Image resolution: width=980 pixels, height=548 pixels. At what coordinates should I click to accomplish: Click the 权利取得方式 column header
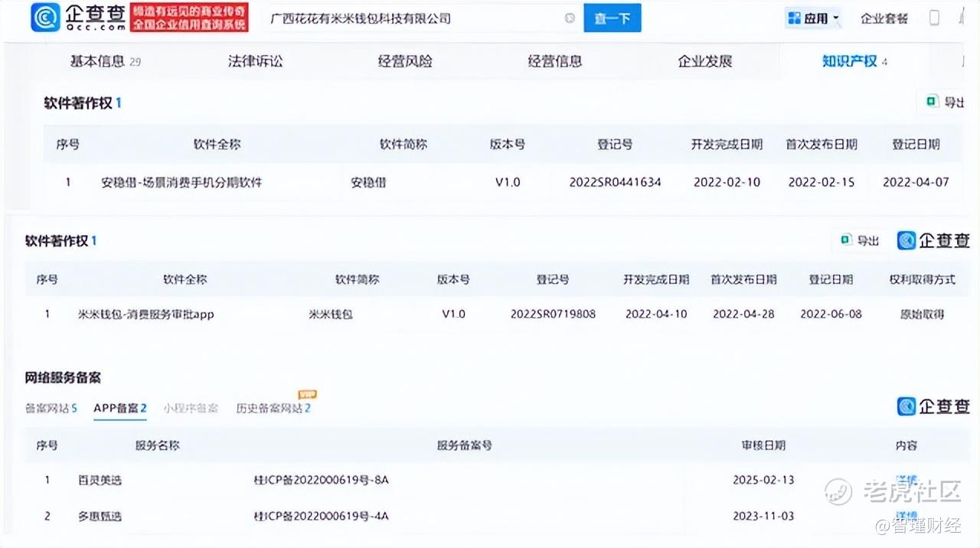click(922, 279)
